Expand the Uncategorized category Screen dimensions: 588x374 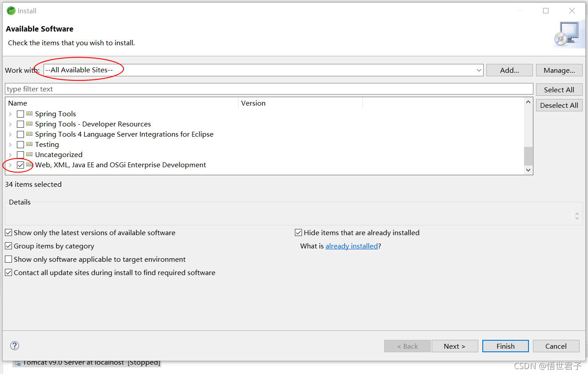point(10,155)
